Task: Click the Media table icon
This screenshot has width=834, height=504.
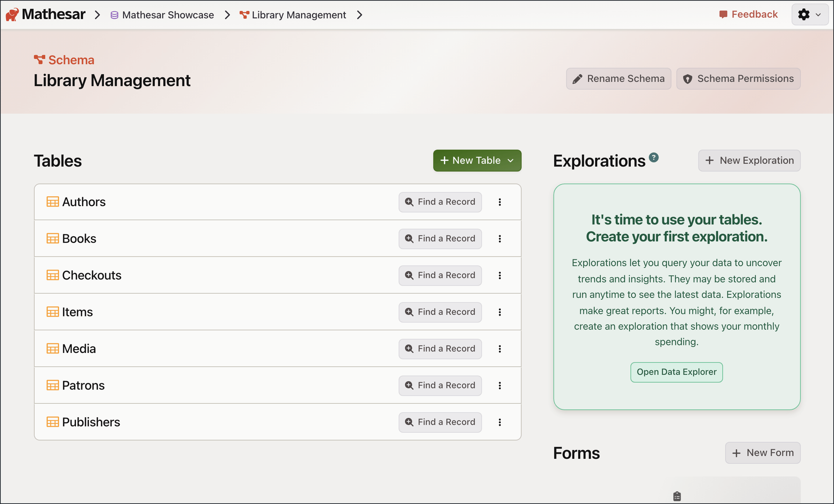Action: coord(53,349)
